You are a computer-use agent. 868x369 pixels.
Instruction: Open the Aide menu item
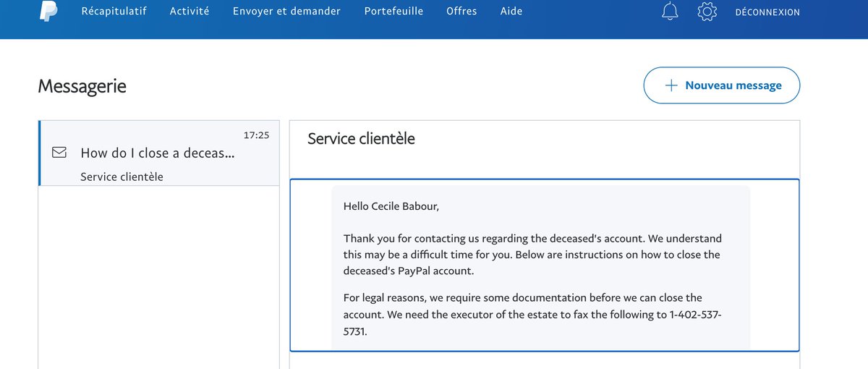[511, 12]
